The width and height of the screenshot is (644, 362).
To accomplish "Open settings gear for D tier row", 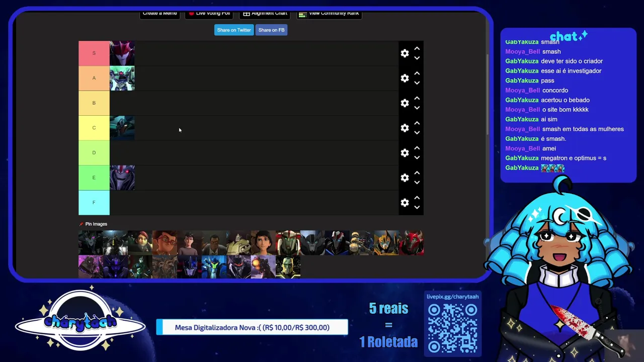I will 405,153.
